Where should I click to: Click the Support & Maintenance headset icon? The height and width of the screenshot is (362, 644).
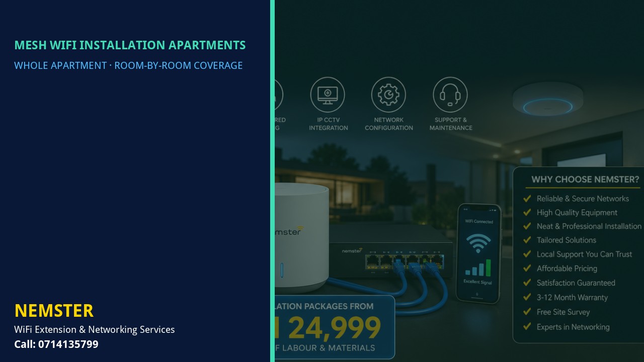(x=450, y=95)
